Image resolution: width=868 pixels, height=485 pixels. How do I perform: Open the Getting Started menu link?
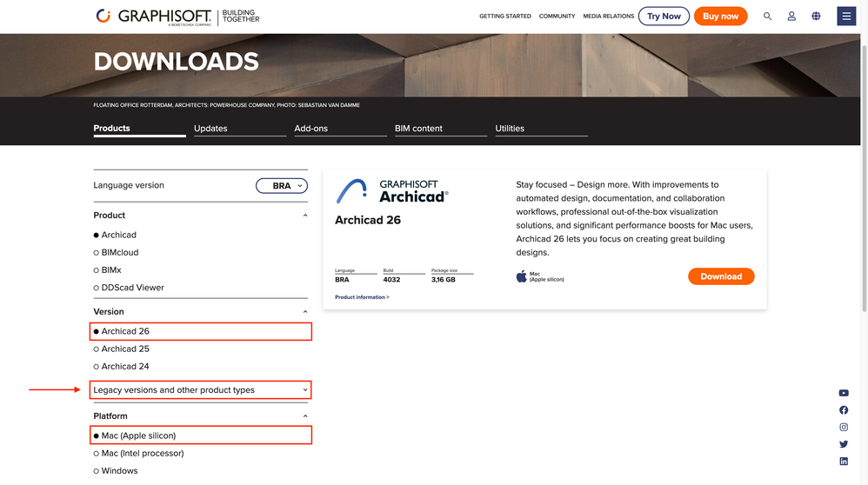point(504,16)
